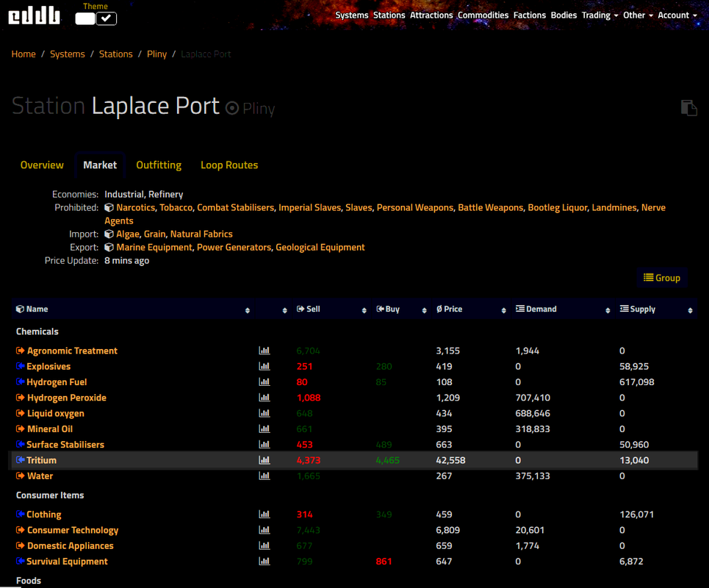Open the Algae import link
Screen dimensions: 709x588
pyautogui.click(x=128, y=234)
